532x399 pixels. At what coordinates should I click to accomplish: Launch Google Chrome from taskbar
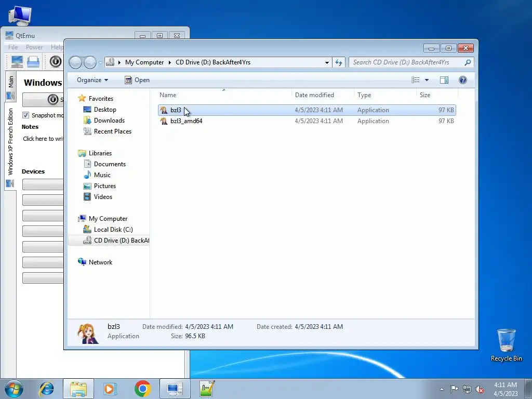coord(142,389)
